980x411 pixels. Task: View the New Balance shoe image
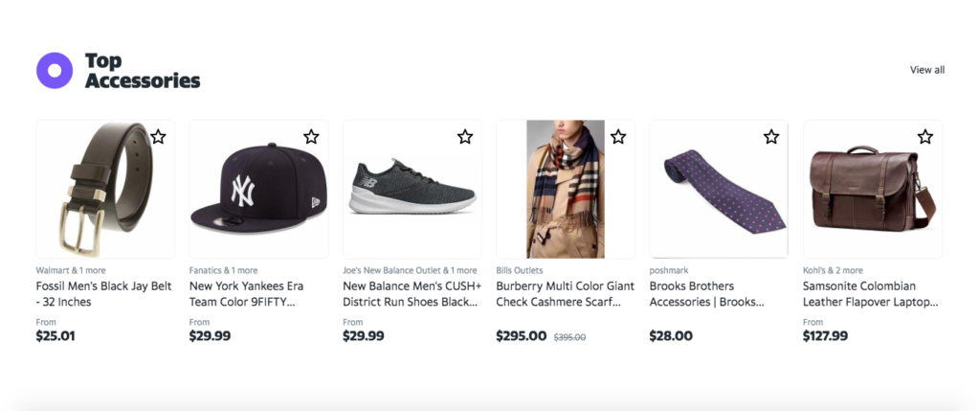[412, 189]
